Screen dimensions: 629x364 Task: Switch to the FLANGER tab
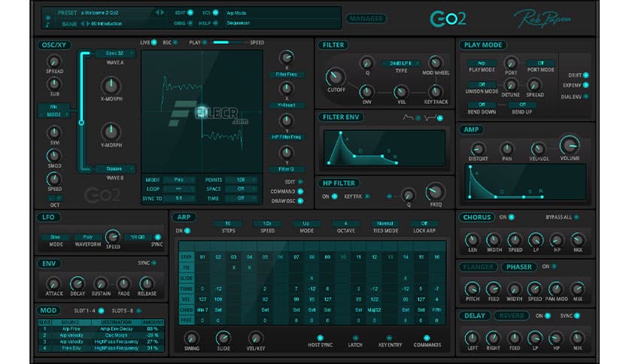[x=479, y=267]
